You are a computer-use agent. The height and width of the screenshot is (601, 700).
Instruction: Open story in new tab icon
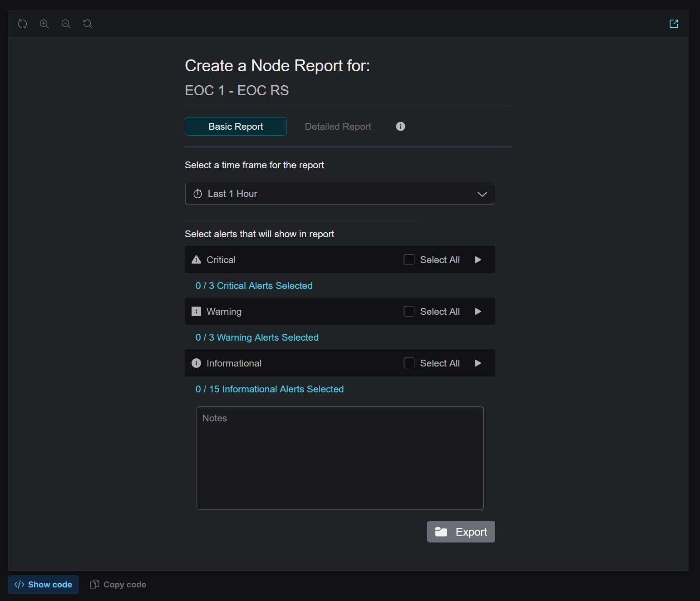click(674, 24)
